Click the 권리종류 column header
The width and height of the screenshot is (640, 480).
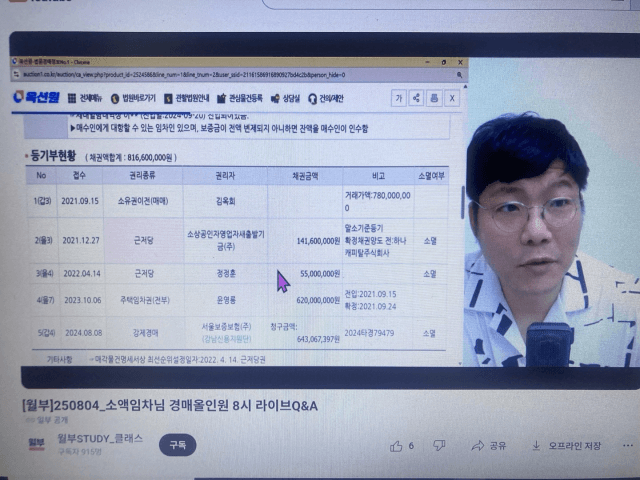pos(142,176)
